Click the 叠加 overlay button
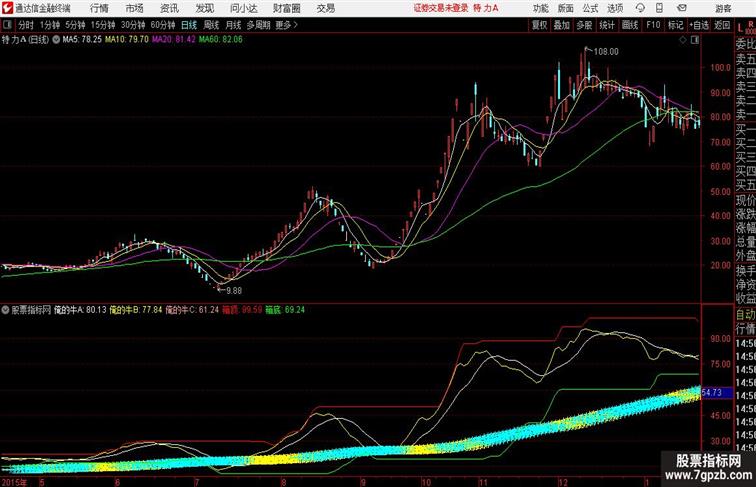Image resolution: width=756 pixels, height=487 pixels. click(562, 25)
